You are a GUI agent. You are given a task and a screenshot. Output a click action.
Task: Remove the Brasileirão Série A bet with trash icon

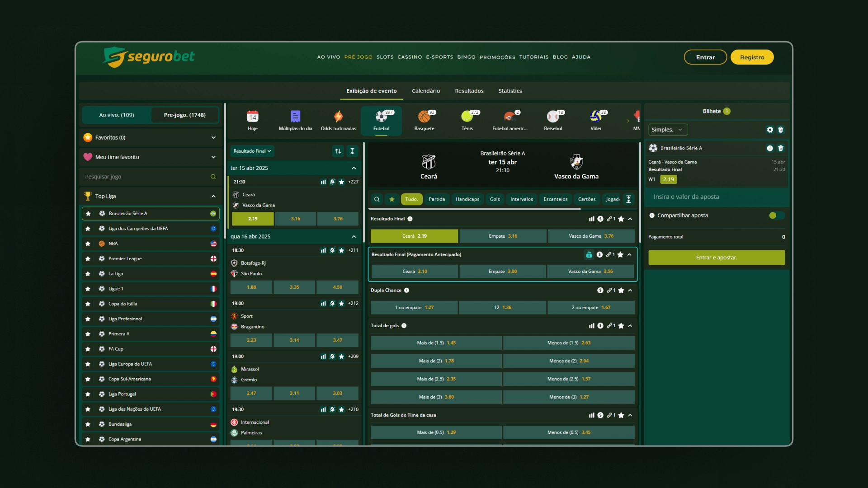781,148
